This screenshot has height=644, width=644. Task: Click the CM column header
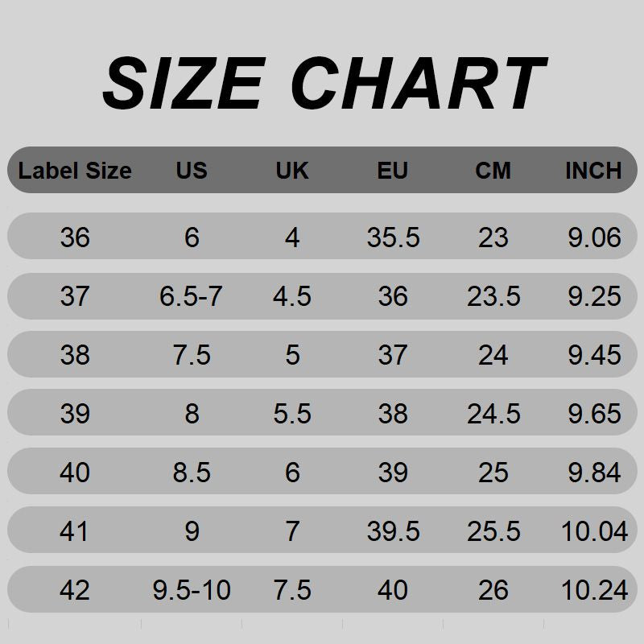(493, 171)
